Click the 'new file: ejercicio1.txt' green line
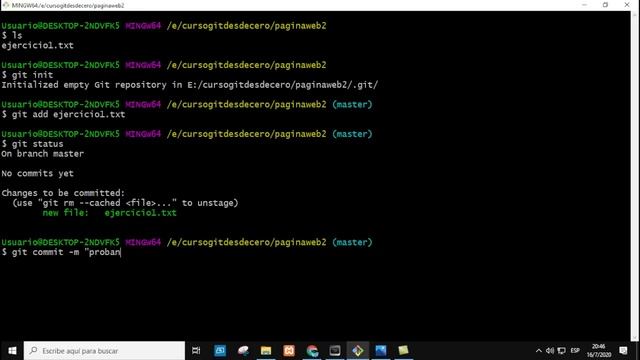The width and height of the screenshot is (640, 360). (109, 213)
